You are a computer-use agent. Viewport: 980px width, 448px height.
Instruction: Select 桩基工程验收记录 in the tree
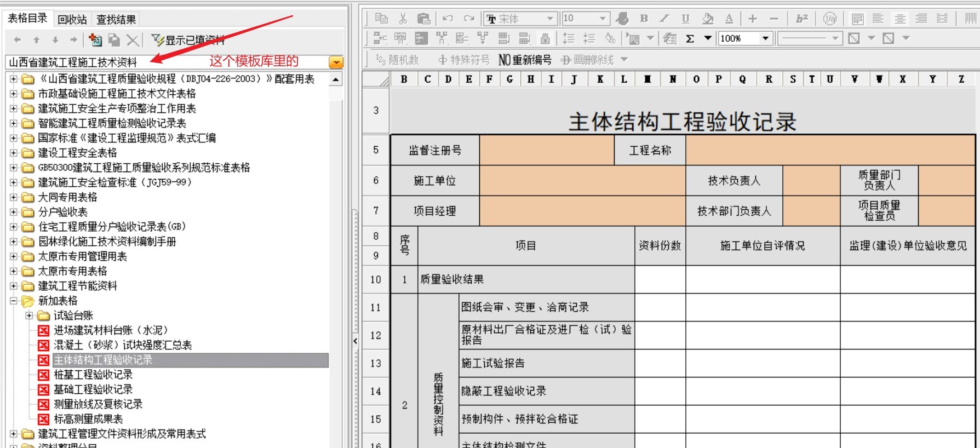click(x=93, y=375)
